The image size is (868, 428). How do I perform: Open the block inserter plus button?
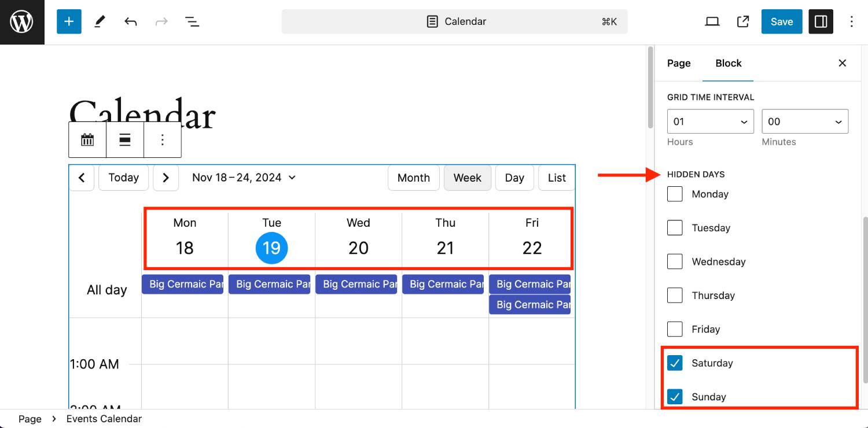tap(69, 21)
